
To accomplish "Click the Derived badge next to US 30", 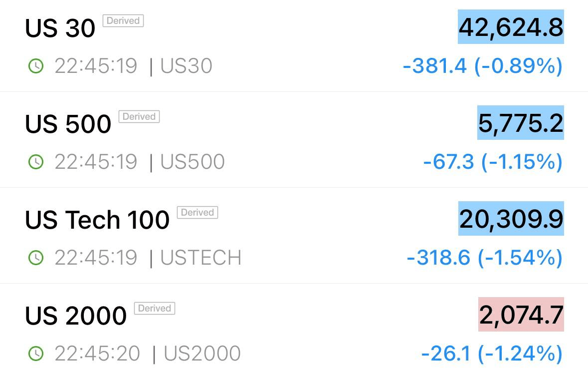I will tap(123, 20).
